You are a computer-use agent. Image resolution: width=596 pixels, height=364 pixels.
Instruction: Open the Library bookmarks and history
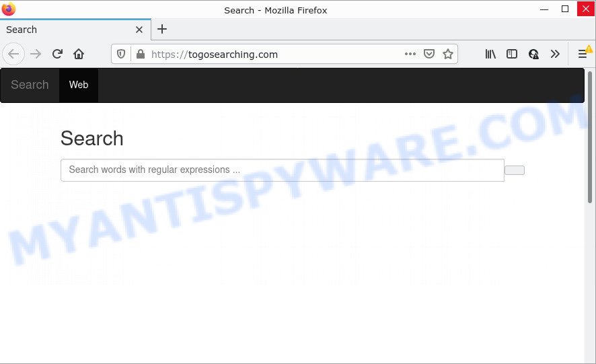point(490,54)
